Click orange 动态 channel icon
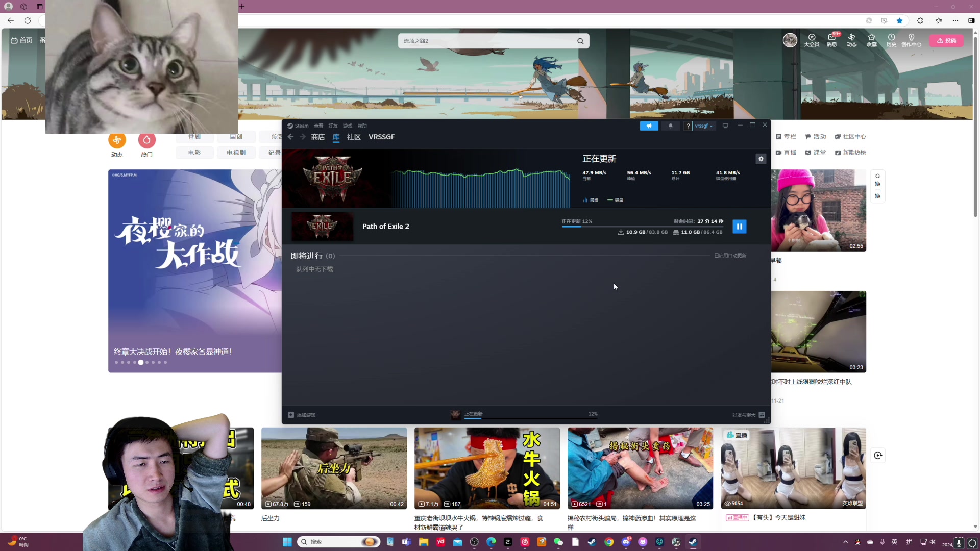980x551 pixels. pyautogui.click(x=117, y=140)
